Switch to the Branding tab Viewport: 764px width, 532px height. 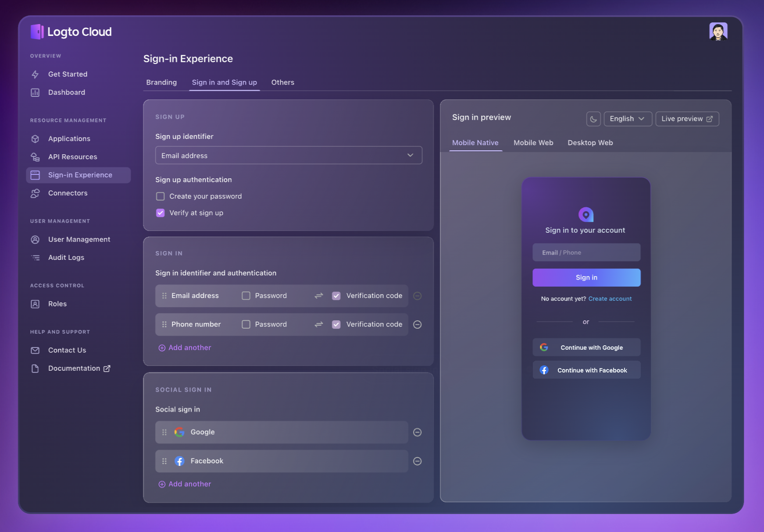click(x=161, y=82)
